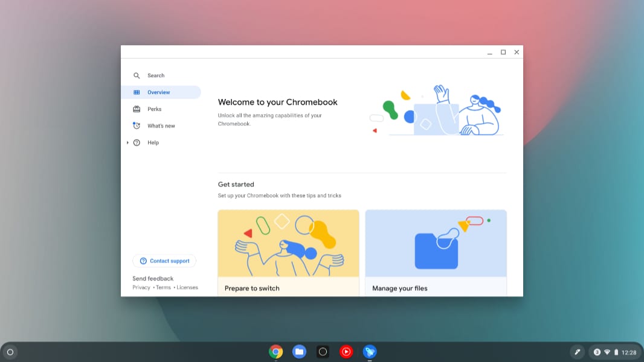Click the Manage your files title
The image size is (644, 362).
click(399, 288)
